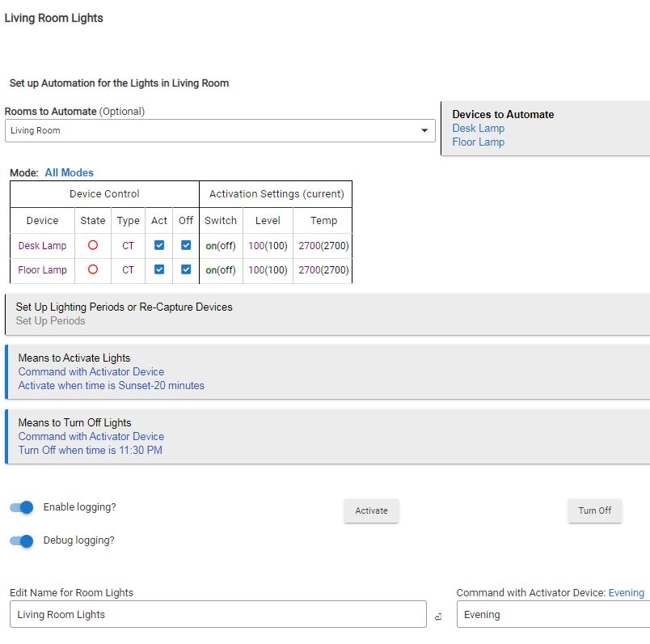Viewport: 650px width, 644px height.
Task: Click the All Modes link
Action: [x=69, y=172]
